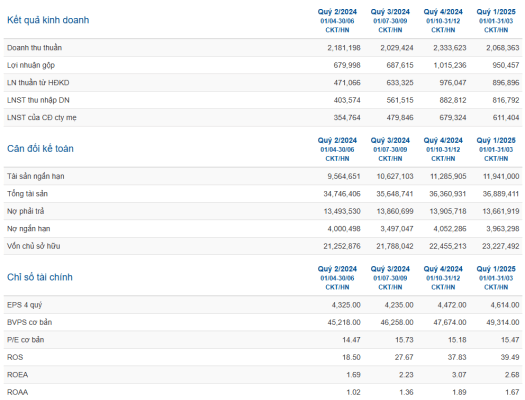
Task: Click the LNST của CĐ cty mẹ row
Action: 263,117
